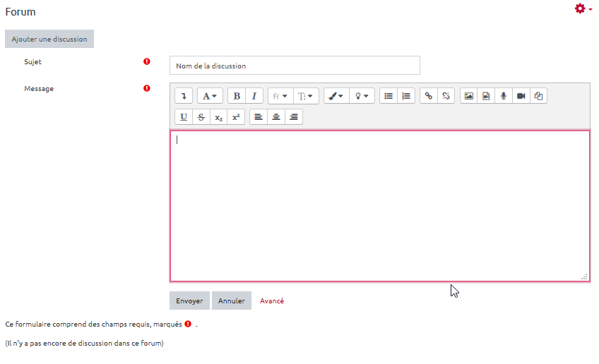The height and width of the screenshot is (364, 599).
Task: Insert an unordered bullet list
Action: [389, 96]
